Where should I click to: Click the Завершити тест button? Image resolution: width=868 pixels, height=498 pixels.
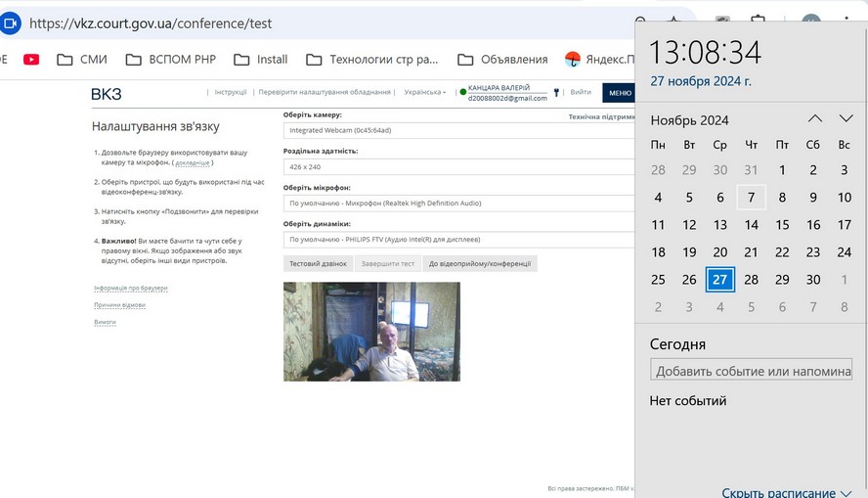387,264
